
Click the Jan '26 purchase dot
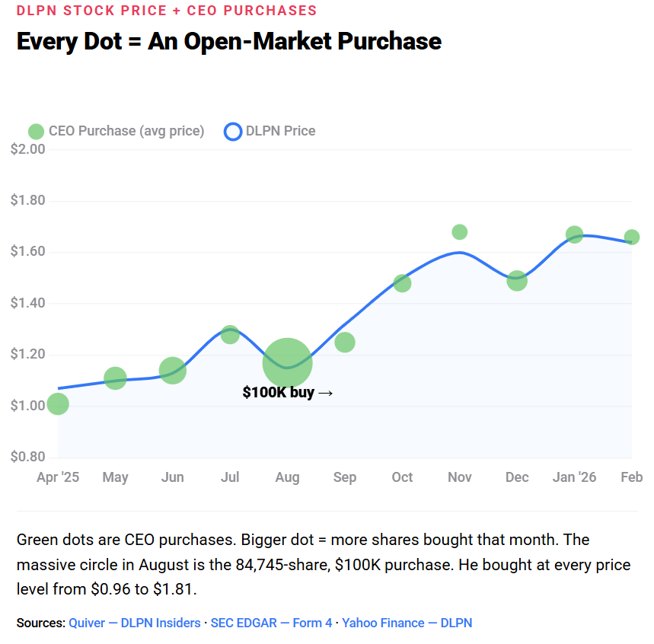point(575,234)
